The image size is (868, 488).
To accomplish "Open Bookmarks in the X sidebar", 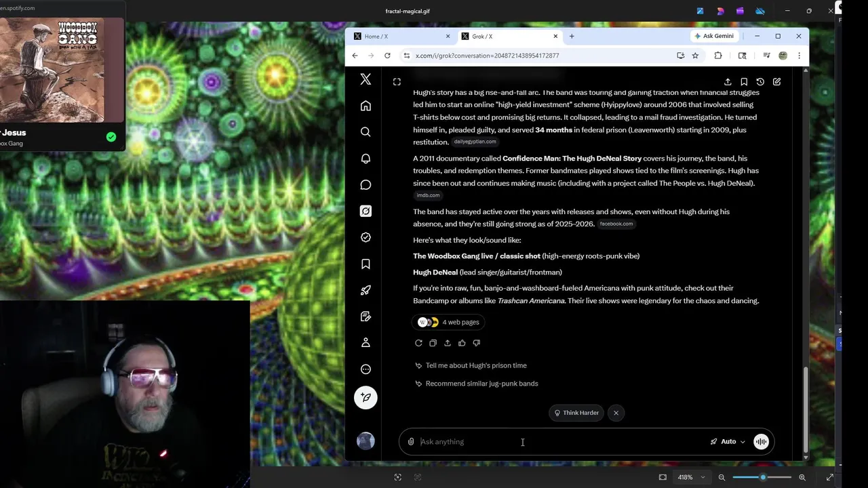I will (x=366, y=264).
